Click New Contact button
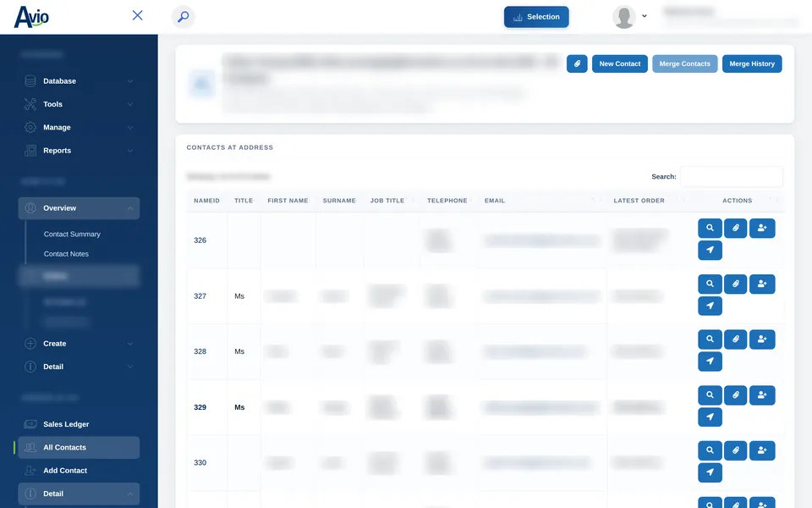The height and width of the screenshot is (508, 812). [x=619, y=63]
